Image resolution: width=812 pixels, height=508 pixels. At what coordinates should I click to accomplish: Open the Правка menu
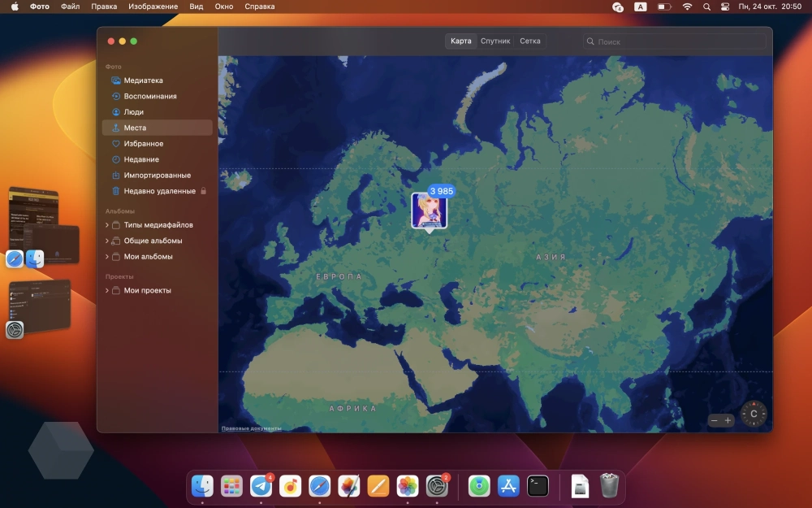[x=104, y=7]
